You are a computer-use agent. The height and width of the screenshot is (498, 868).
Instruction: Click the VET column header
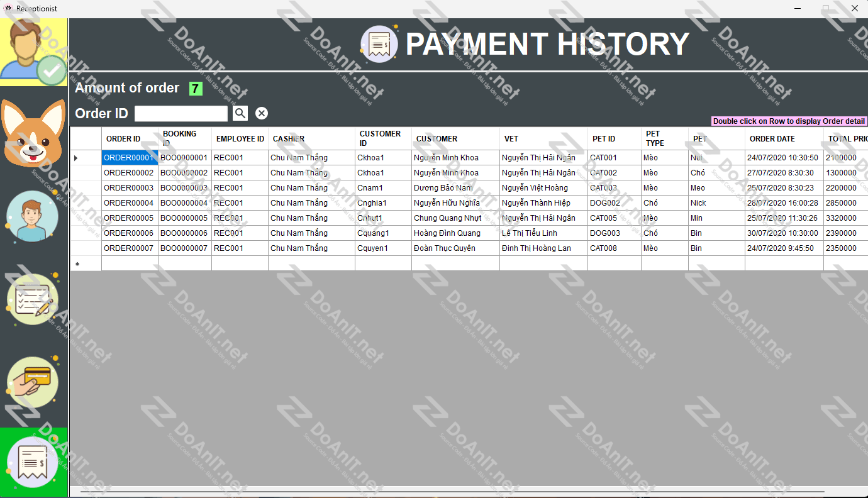tap(543, 138)
